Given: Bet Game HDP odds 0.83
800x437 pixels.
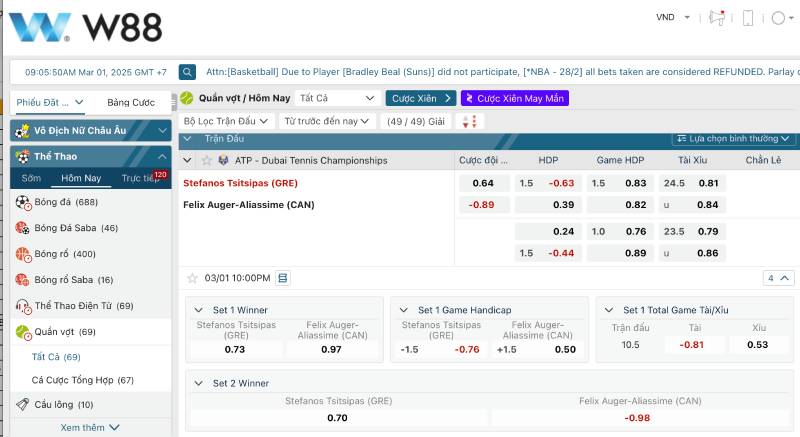Looking at the screenshot, I should tap(620, 183).
